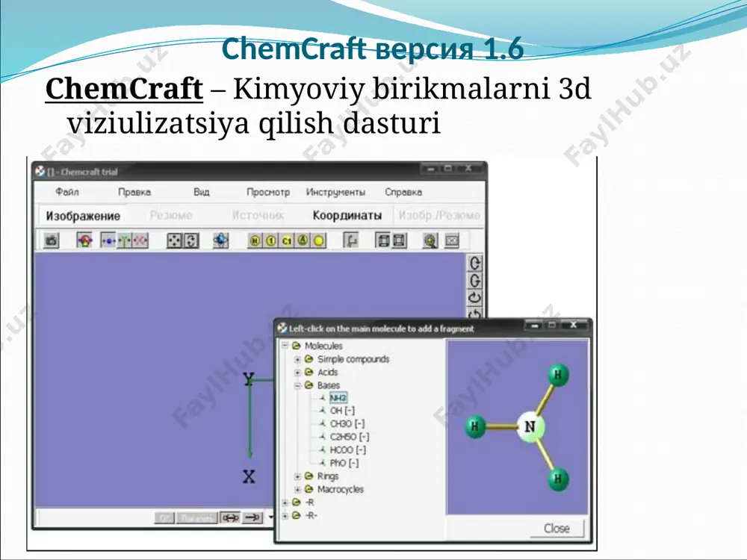Screen dimensions: 747x560
Task: Click the camera snapshot toolbar icon
Action: 52,240
